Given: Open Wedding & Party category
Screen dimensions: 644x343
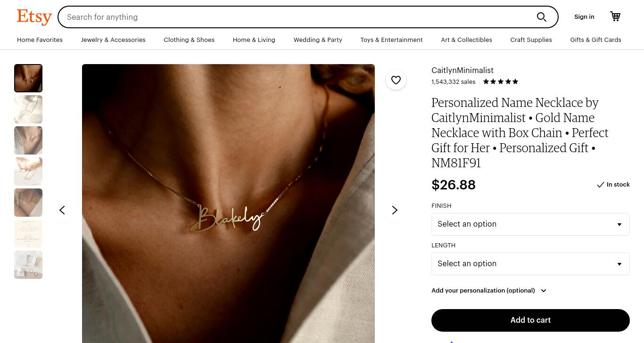Looking at the screenshot, I should click(318, 40).
